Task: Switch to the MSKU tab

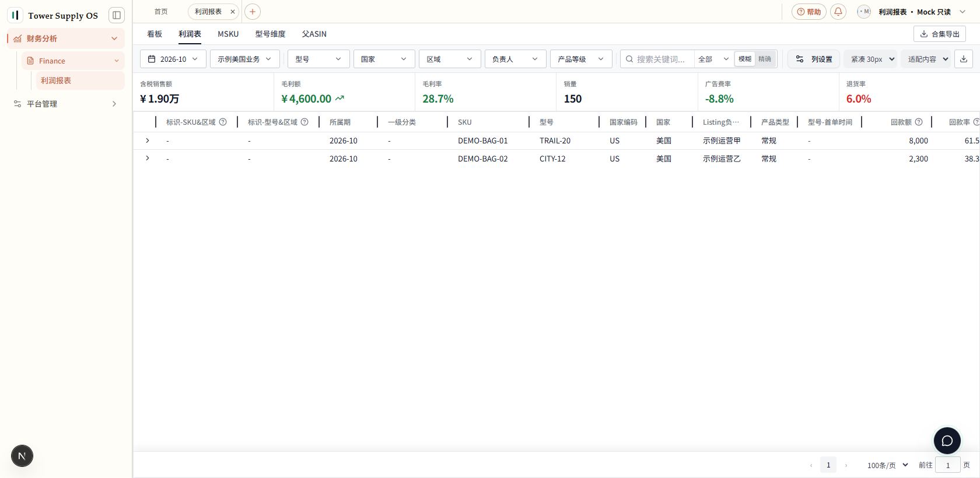Action: [x=228, y=34]
